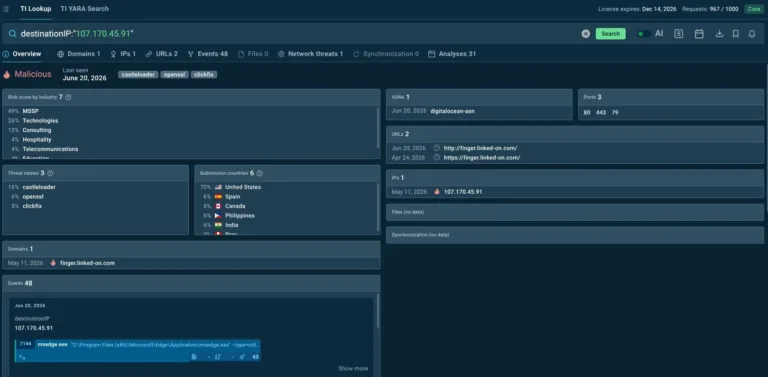This screenshot has width=768, height=377.
Task: Click the Malicious flame icon
Action: point(7,74)
